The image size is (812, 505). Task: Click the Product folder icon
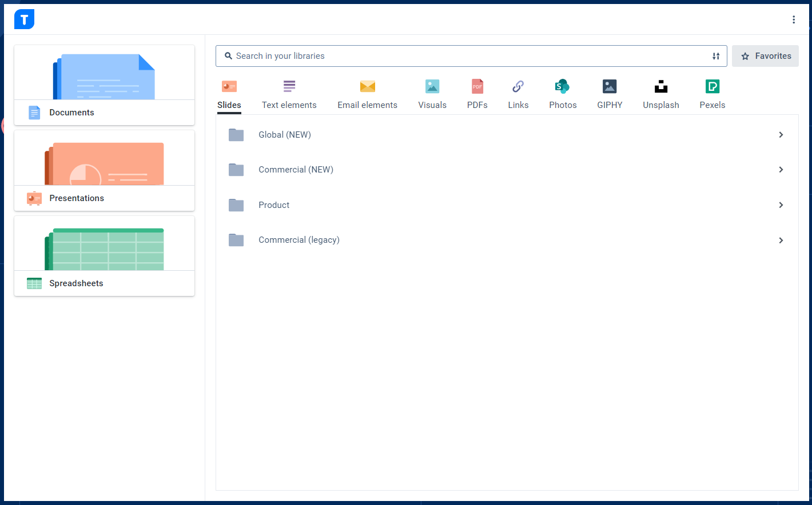coord(236,205)
